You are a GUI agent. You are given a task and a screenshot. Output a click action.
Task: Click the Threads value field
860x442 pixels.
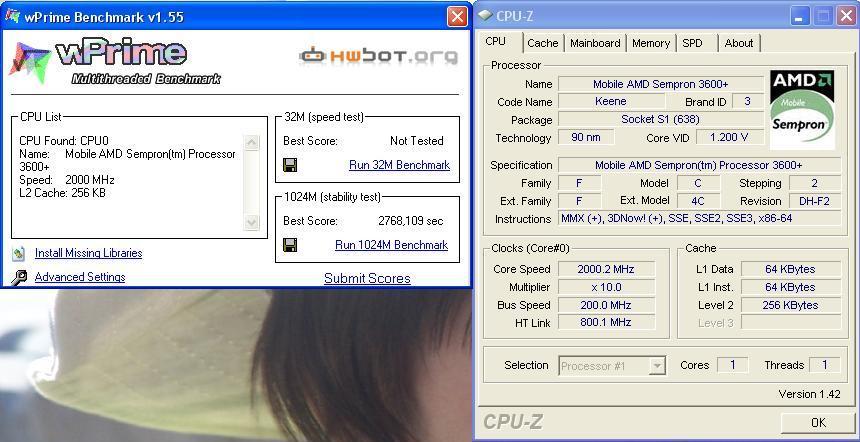tap(824, 365)
